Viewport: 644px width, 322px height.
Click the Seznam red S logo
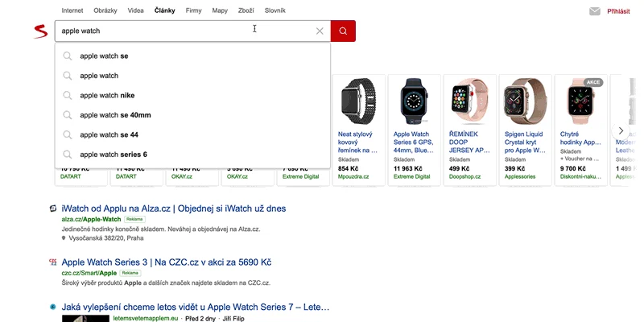(41, 31)
